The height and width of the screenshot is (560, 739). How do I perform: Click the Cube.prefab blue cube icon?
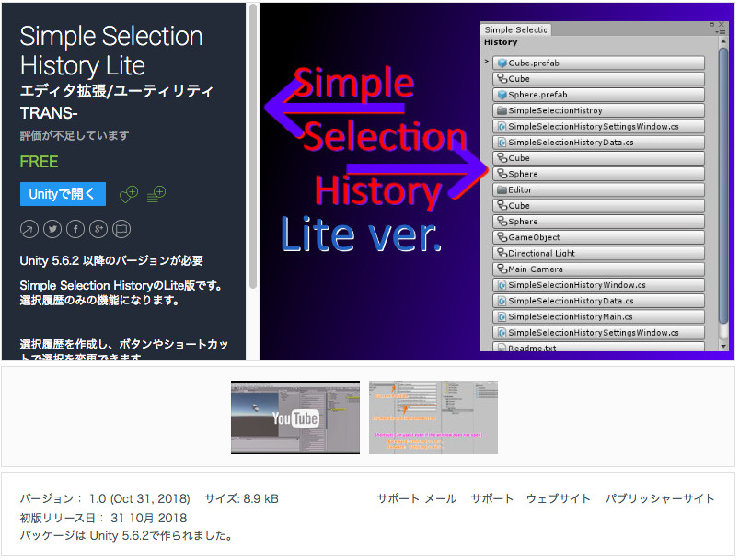pos(502,63)
